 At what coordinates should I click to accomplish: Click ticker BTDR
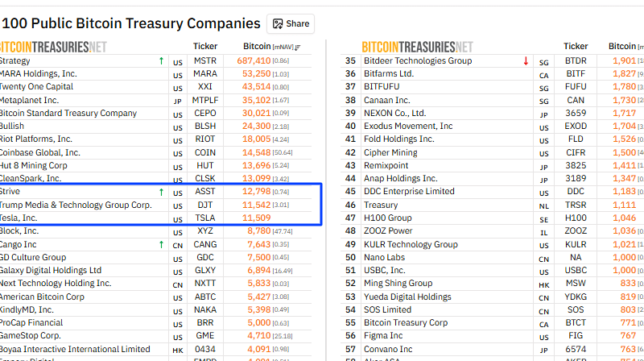[x=576, y=61]
